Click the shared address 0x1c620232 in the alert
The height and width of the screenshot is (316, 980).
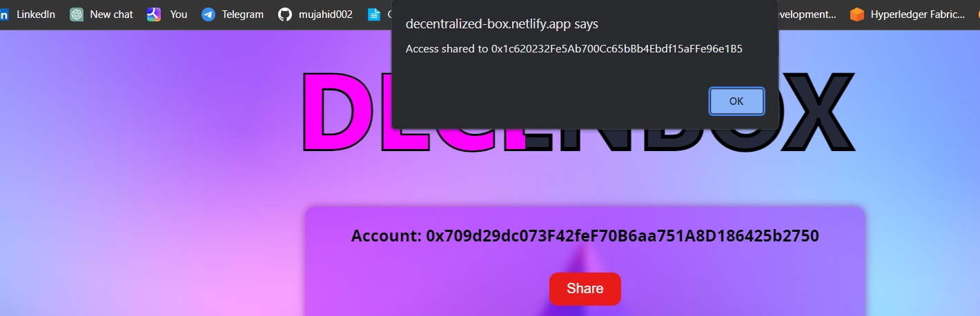point(617,49)
